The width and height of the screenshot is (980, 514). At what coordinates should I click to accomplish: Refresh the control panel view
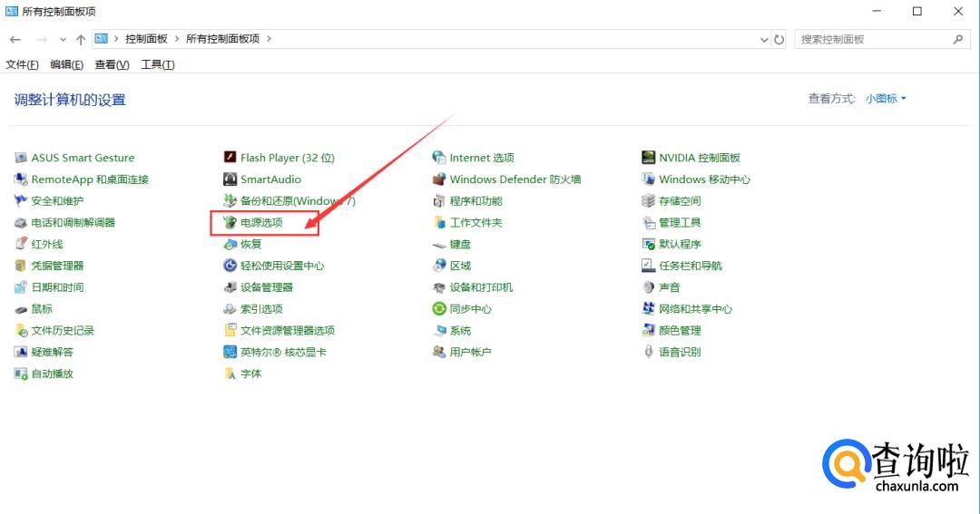point(779,39)
